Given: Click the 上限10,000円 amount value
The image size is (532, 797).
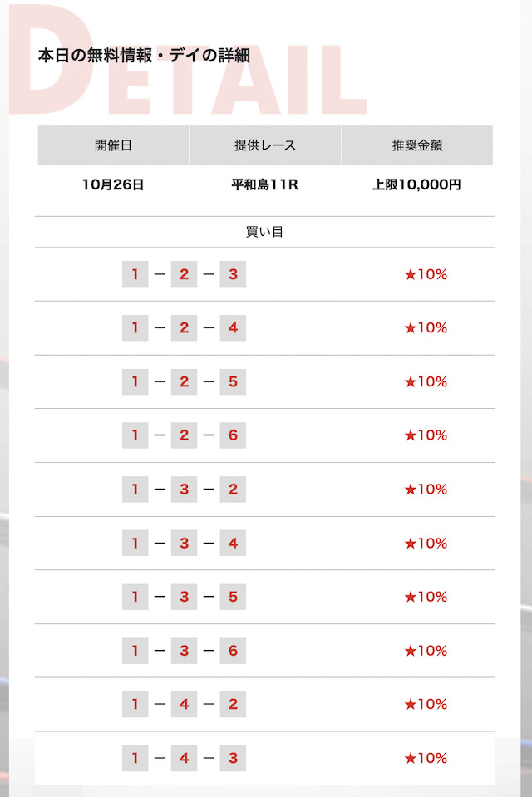Looking at the screenshot, I should click(417, 184).
